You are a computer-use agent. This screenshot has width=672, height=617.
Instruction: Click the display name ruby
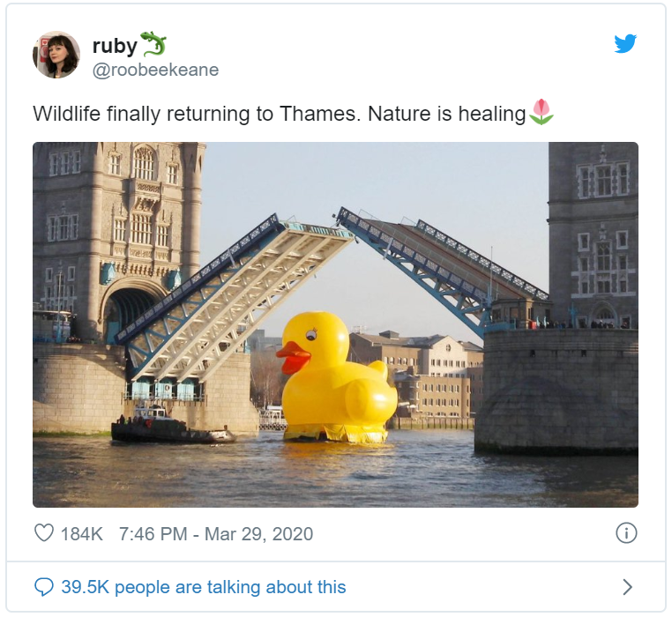tap(115, 46)
